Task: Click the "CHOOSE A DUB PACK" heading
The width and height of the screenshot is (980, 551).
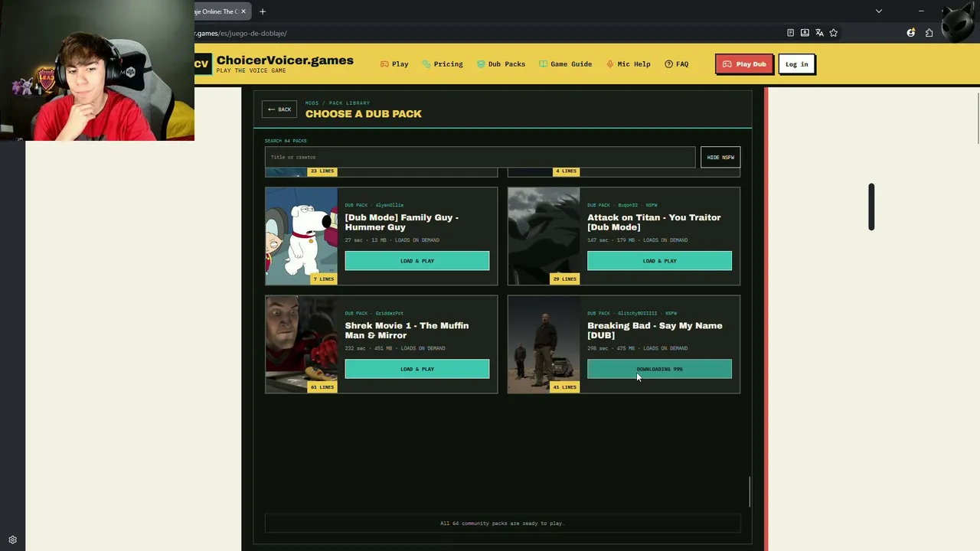Action: point(364,114)
